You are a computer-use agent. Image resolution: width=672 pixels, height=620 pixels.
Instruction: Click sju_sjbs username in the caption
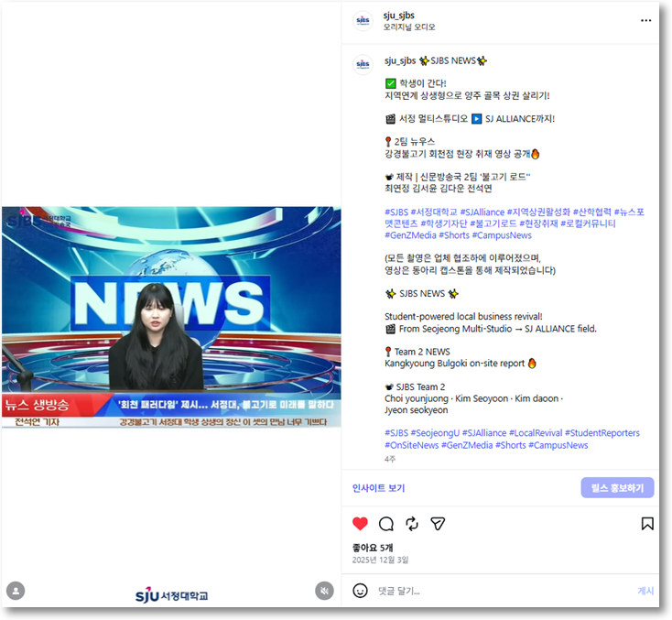400,60
